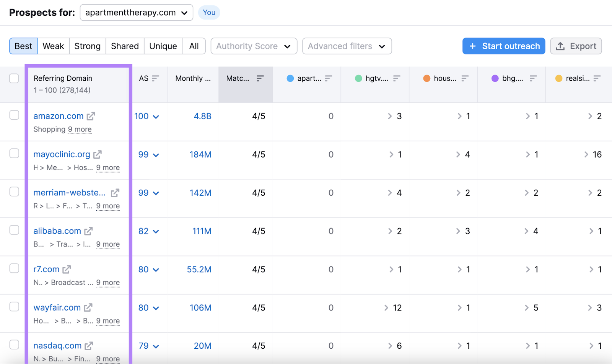The width and height of the screenshot is (612, 364).
Task: Open the apartmenttherapy.com domain dropdown
Action: click(136, 12)
